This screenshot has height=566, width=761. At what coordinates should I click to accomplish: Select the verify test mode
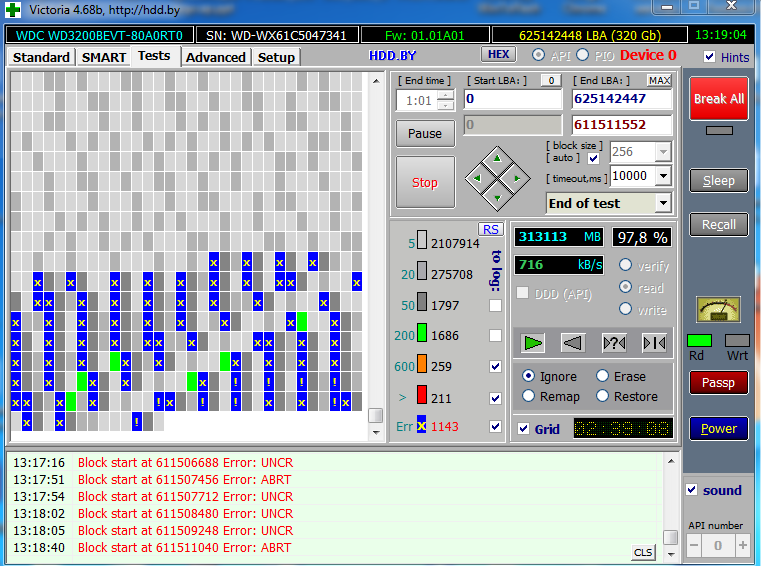click(x=626, y=265)
